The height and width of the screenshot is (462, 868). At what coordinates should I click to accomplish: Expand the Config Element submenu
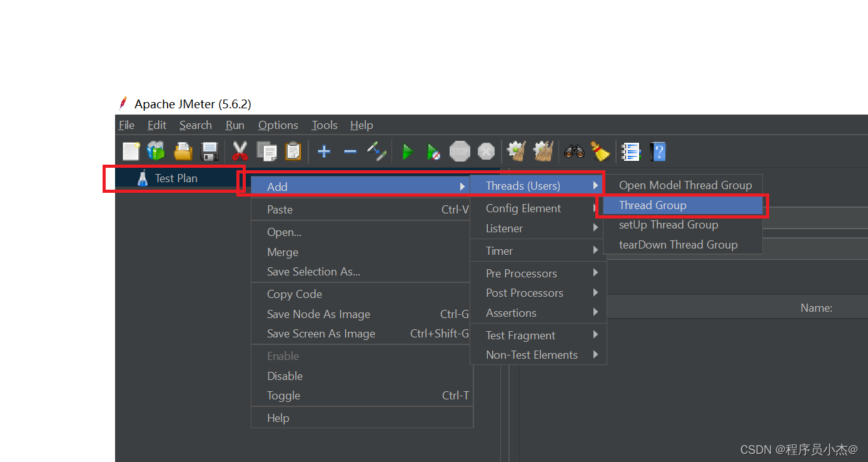[x=538, y=208]
